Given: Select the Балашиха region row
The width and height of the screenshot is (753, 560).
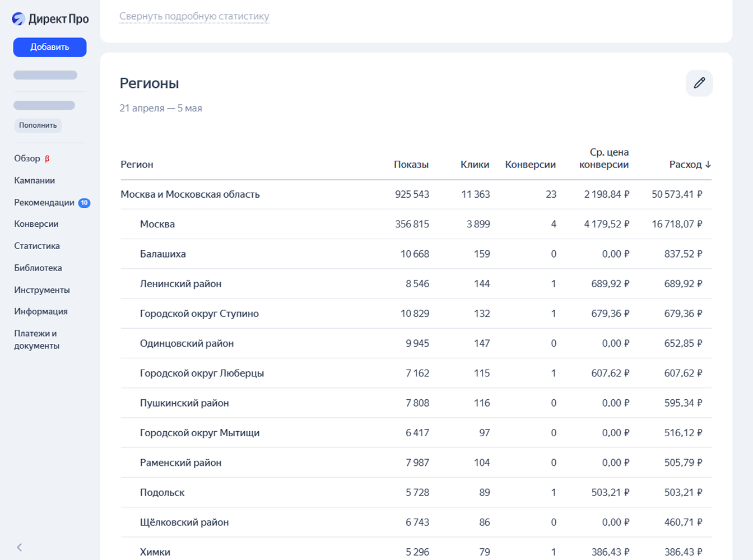Looking at the screenshot, I should [x=162, y=254].
